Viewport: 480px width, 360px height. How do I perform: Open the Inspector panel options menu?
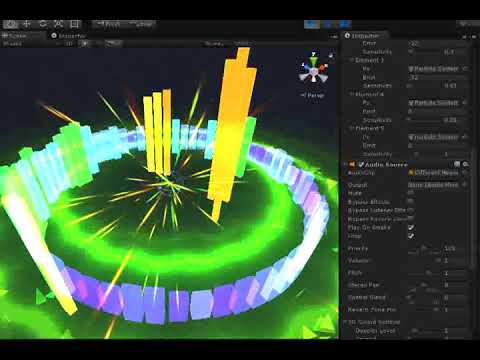[x=474, y=36]
